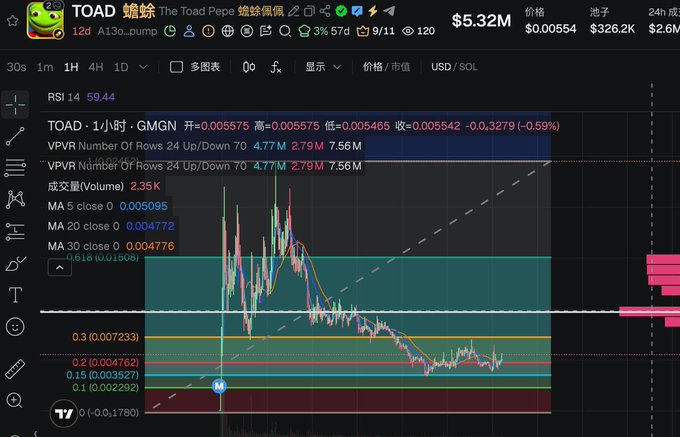Open the fx indicators icon
This screenshot has height=437, width=680.
coord(276,67)
